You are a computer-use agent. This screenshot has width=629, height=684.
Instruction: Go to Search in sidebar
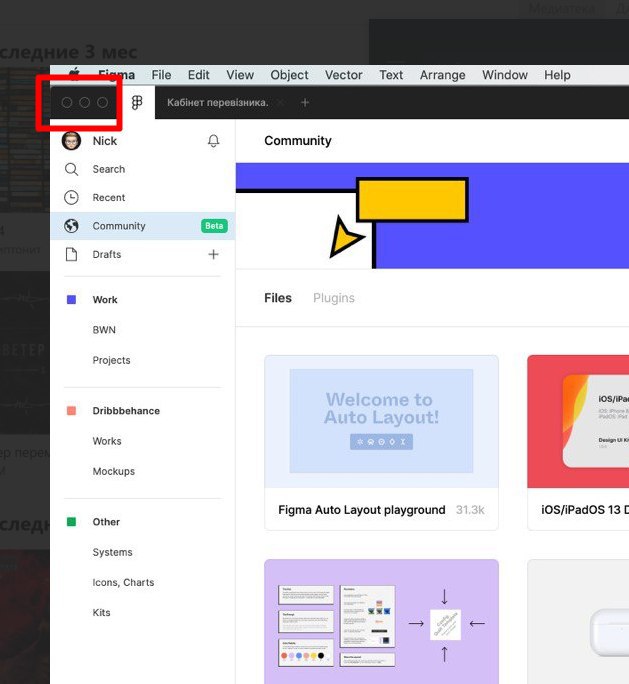(x=109, y=169)
